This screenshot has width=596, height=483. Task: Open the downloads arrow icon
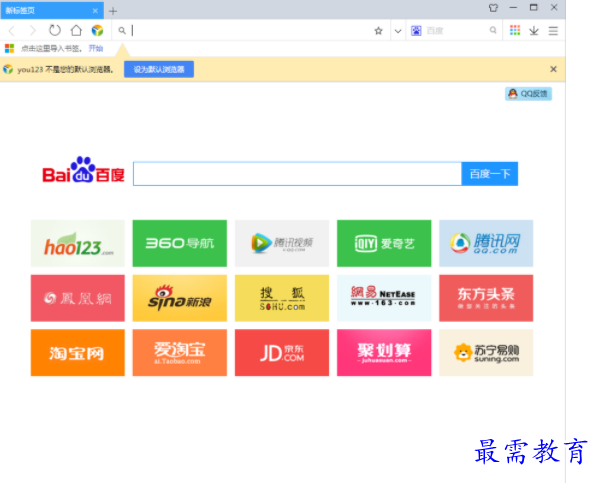pos(534,31)
